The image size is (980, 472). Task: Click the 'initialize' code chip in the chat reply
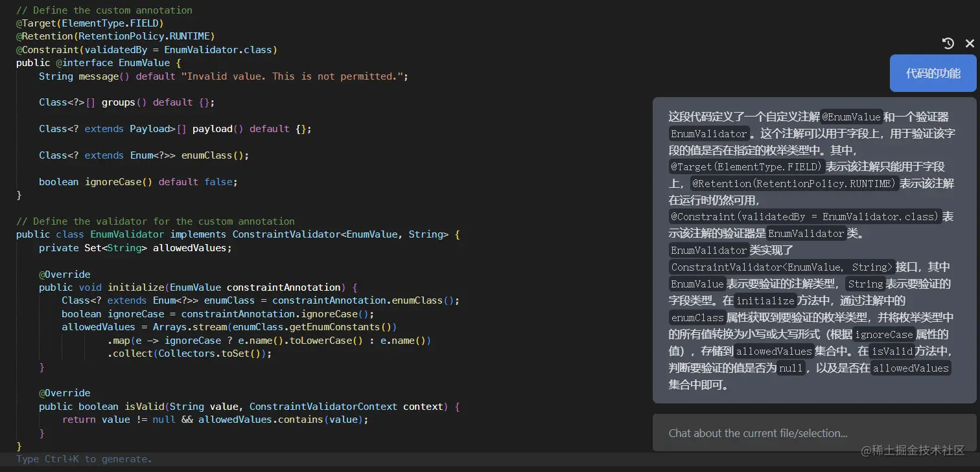[765, 300]
